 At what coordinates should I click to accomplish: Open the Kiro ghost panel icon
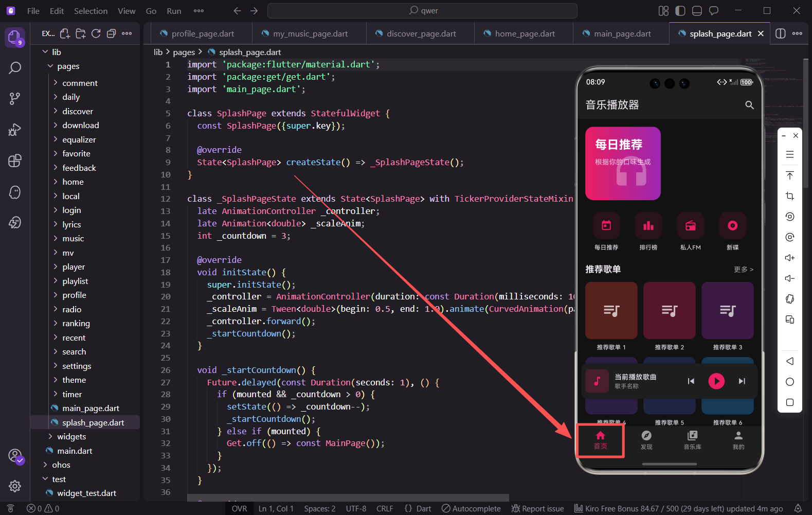click(x=15, y=192)
